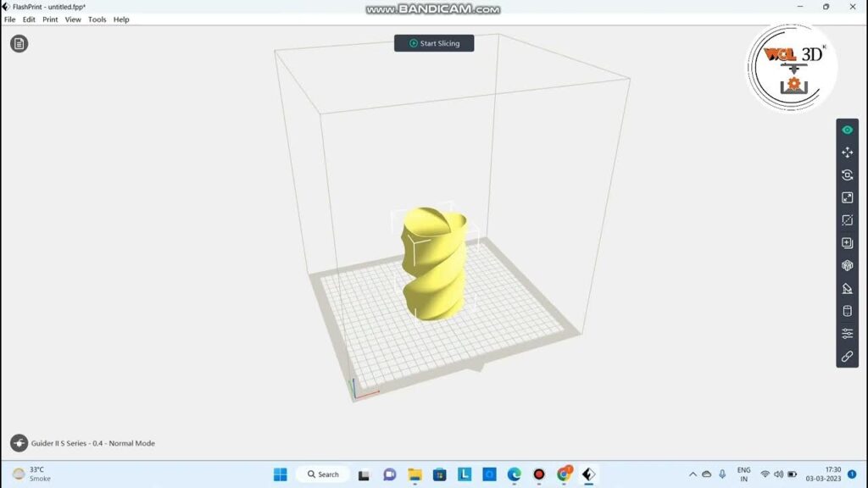The image size is (868, 488).
Task: Select the Move tool in the right sidebar
Action: pos(847,152)
